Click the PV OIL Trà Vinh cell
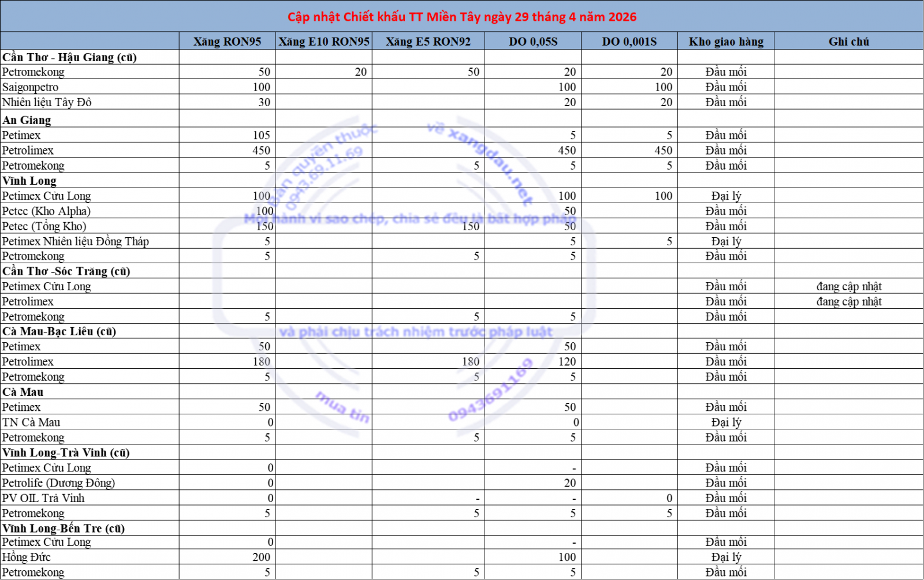The height and width of the screenshot is (580, 924). click(43, 498)
